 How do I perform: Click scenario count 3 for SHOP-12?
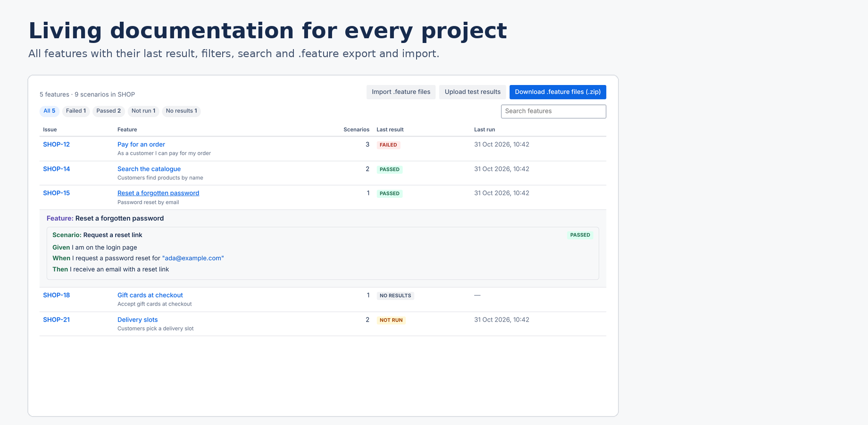click(367, 144)
